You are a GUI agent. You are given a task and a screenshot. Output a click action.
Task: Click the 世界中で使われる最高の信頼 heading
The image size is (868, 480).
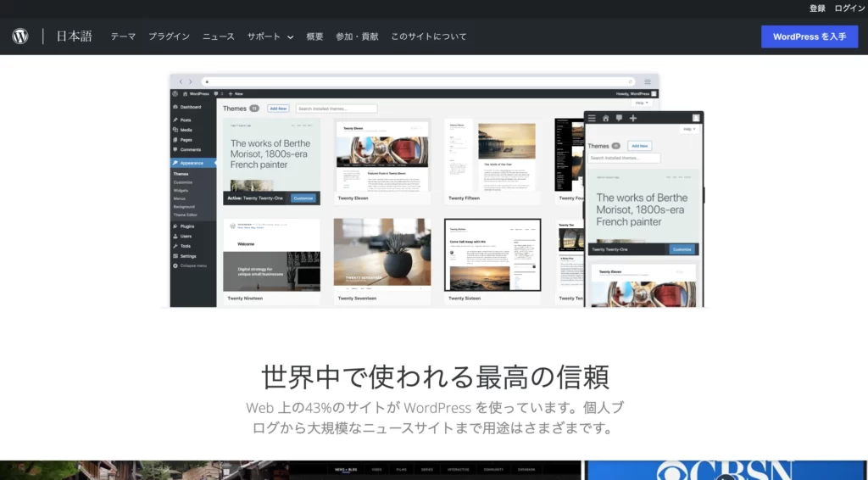[435, 377]
